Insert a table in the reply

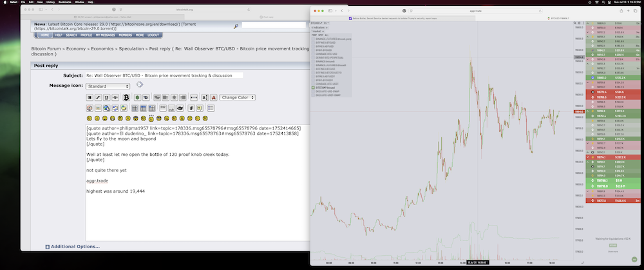135,108
